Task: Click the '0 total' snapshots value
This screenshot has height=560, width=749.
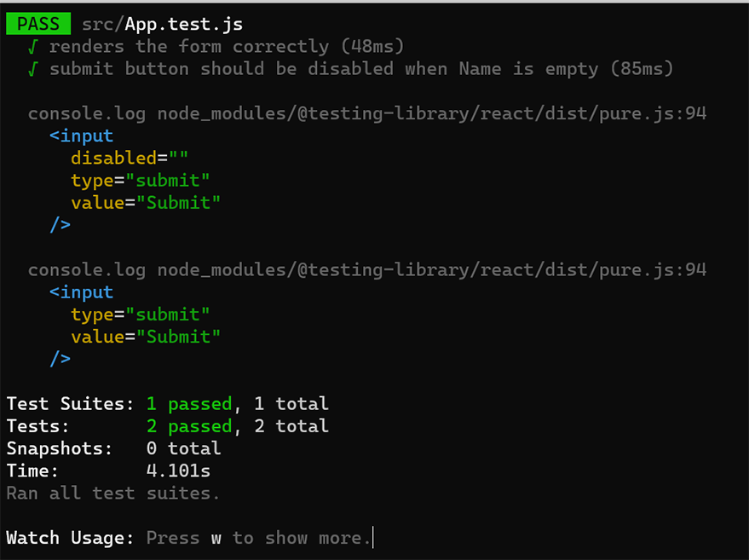Action: click(183, 448)
